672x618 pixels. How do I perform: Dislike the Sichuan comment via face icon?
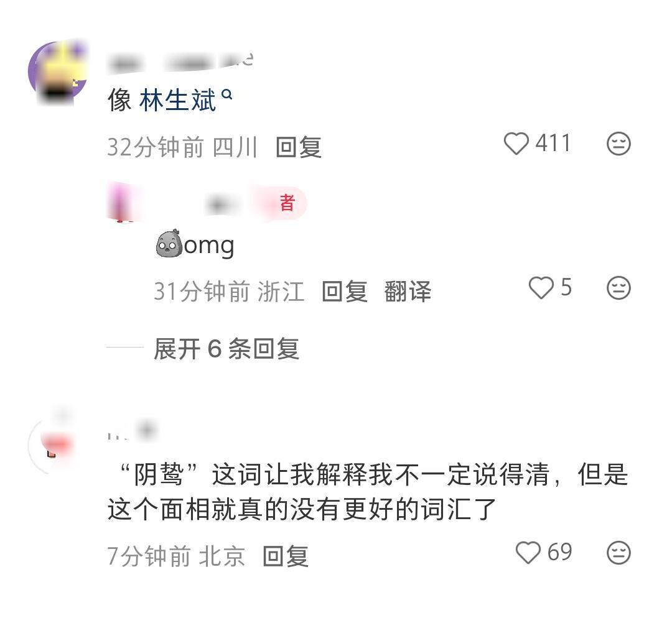pyautogui.click(x=618, y=144)
